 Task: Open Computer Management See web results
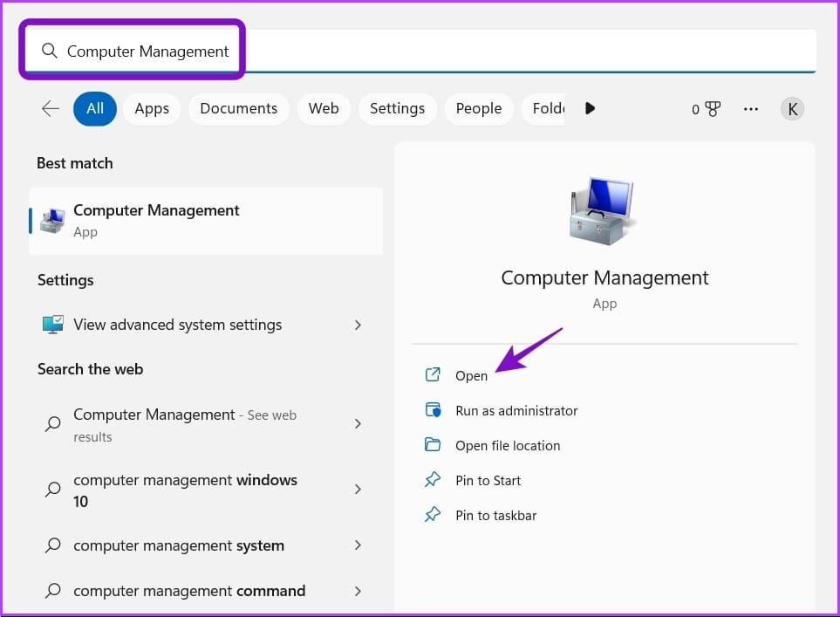coord(206,424)
